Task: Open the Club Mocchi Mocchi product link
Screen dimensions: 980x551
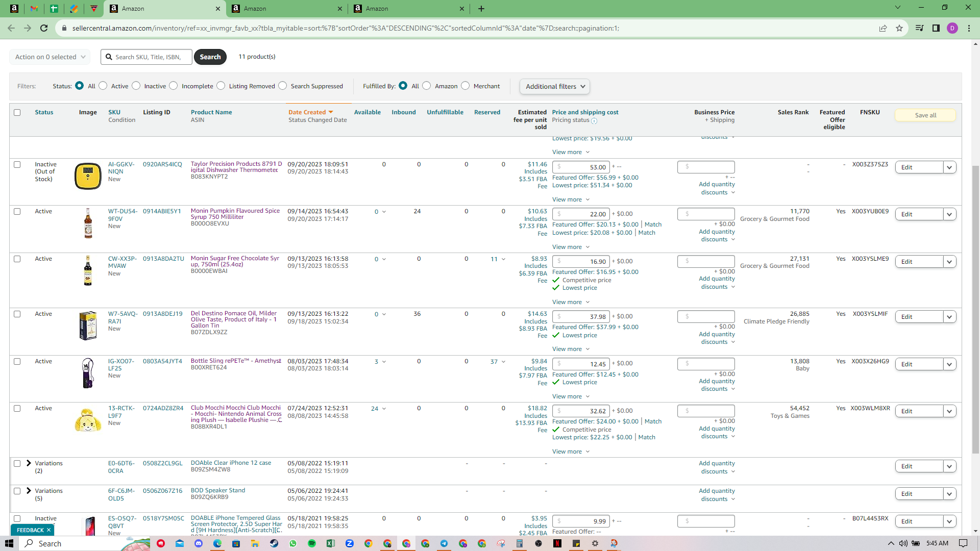Action: click(236, 414)
